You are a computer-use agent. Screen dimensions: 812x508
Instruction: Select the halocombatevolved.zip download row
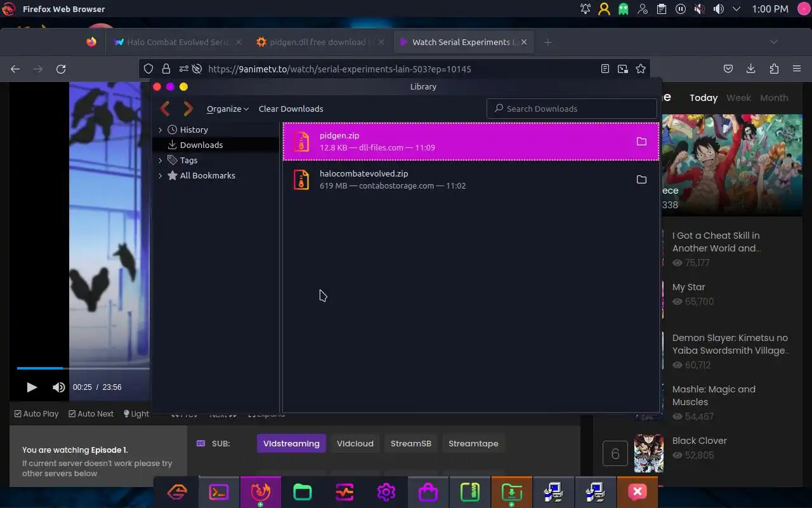(x=471, y=179)
